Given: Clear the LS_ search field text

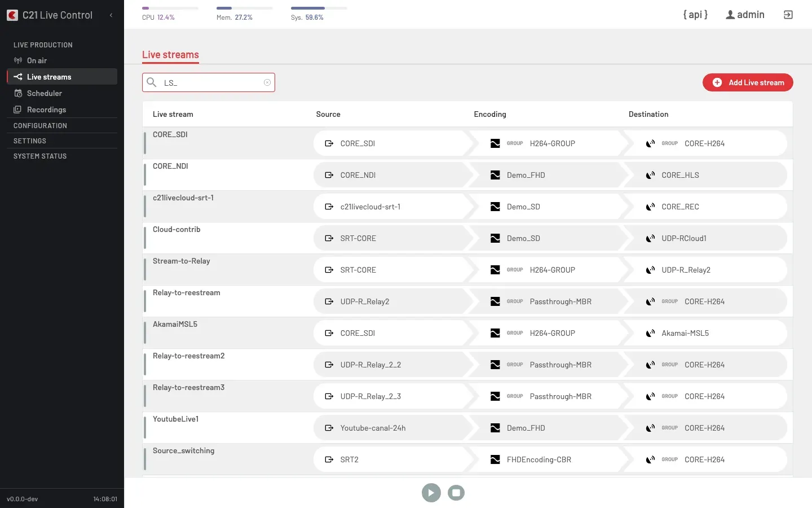Looking at the screenshot, I should pyautogui.click(x=267, y=82).
